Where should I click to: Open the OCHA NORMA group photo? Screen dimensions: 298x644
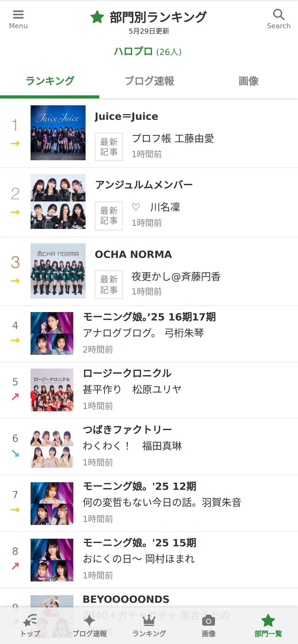58,271
